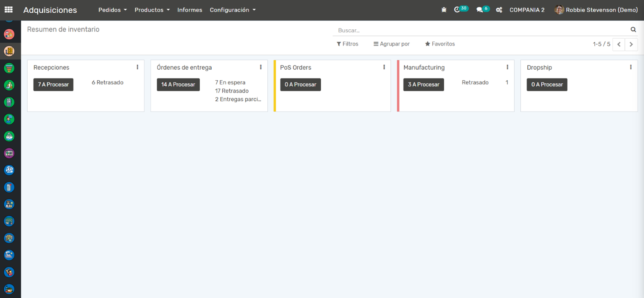Open the Informes menu item
This screenshot has width=644, height=298.
point(190,10)
